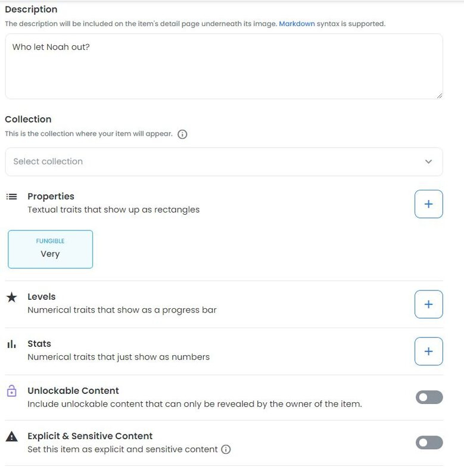The image size is (464, 476).
Task: Enable the Explicit & Sensitive Content toggle
Action: click(431, 442)
